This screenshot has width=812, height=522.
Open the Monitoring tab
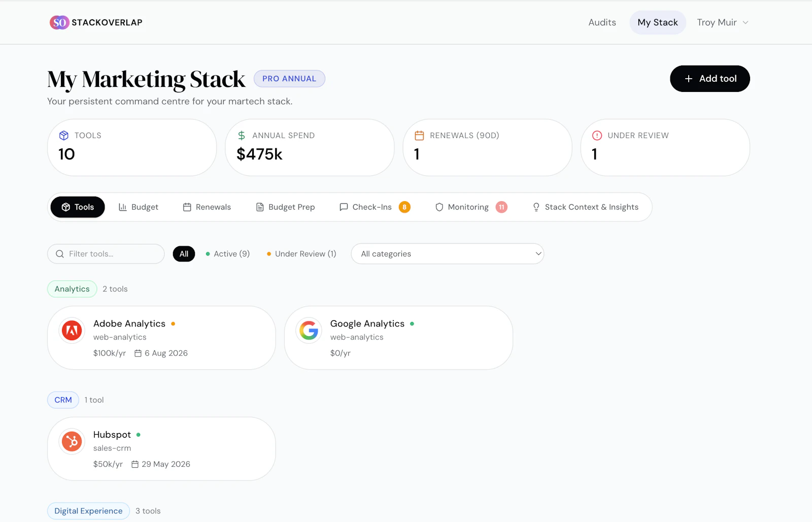coord(471,207)
